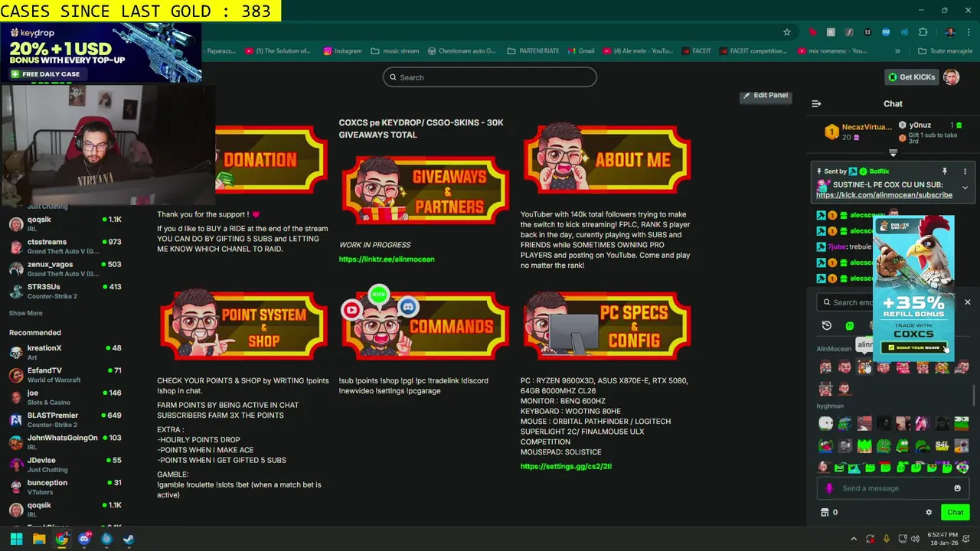This screenshot has width=980, height=551.
Task: Switch to Chrome in taskbar
Action: click(61, 539)
